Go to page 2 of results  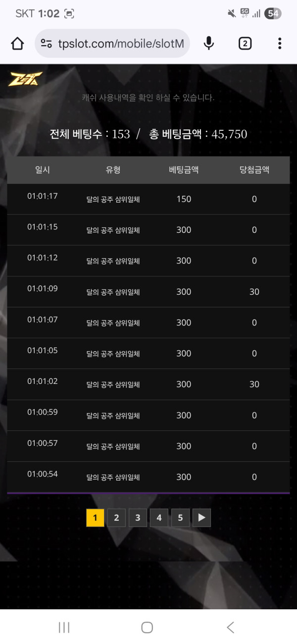coord(116,518)
